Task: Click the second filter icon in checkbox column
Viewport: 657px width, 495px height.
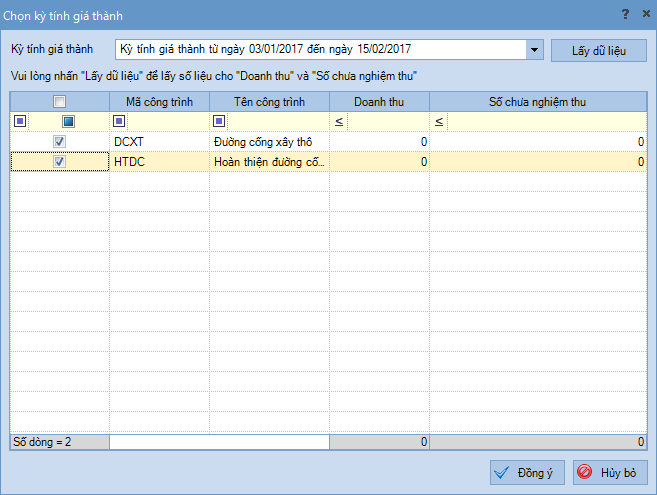Action: [x=68, y=121]
